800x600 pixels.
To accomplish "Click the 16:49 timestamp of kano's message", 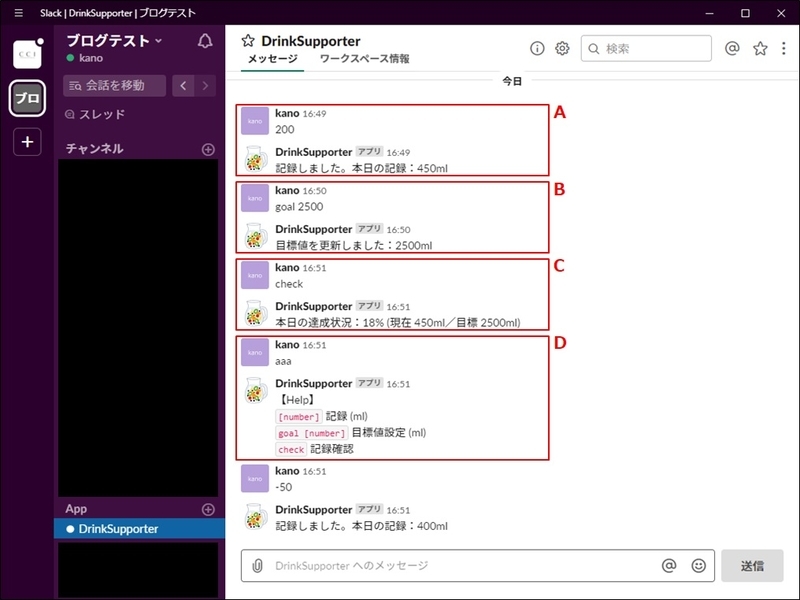I will tap(314, 114).
